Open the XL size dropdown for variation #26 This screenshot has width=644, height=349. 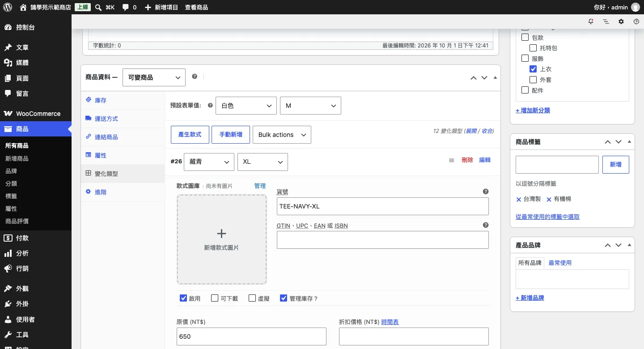pos(263,162)
